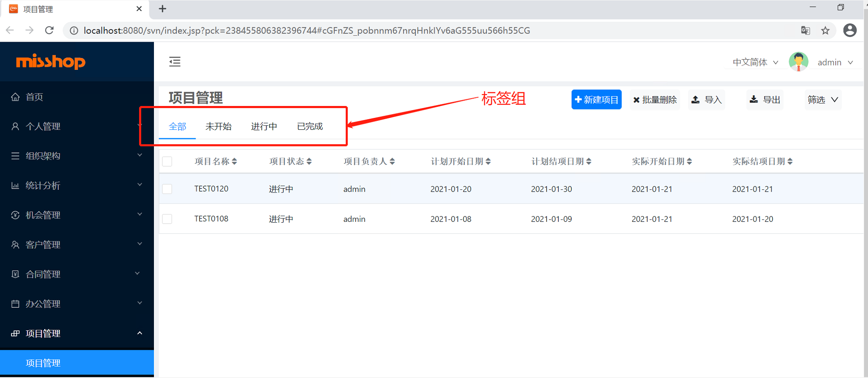Bookmark this page with the star icon
This screenshot has height=378, width=868.
[825, 31]
